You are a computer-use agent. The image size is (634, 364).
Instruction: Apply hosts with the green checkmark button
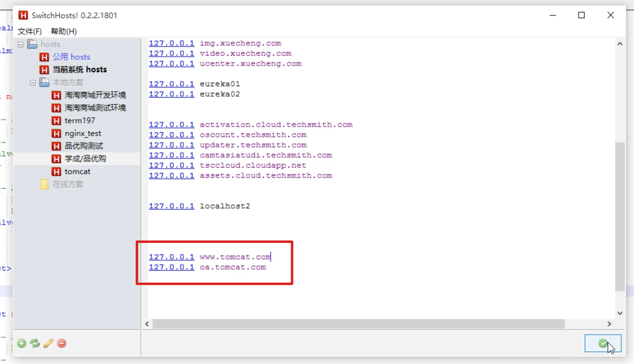click(603, 343)
